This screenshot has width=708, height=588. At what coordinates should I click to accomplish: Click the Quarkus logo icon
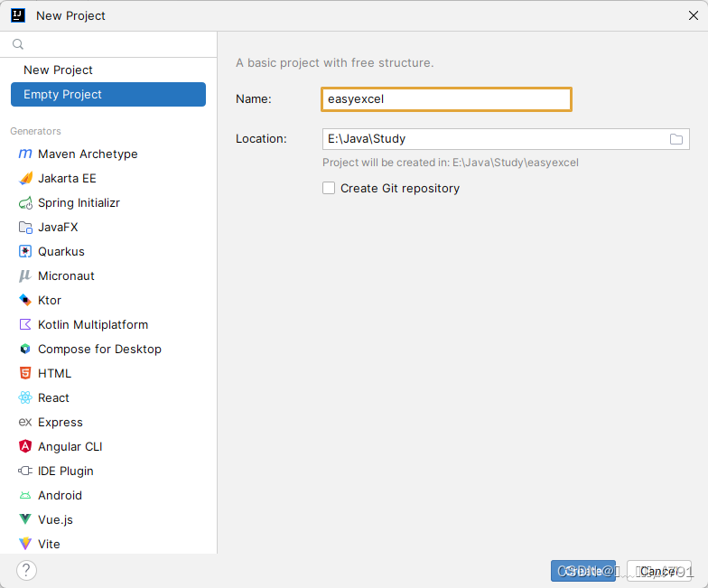click(x=25, y=251)
